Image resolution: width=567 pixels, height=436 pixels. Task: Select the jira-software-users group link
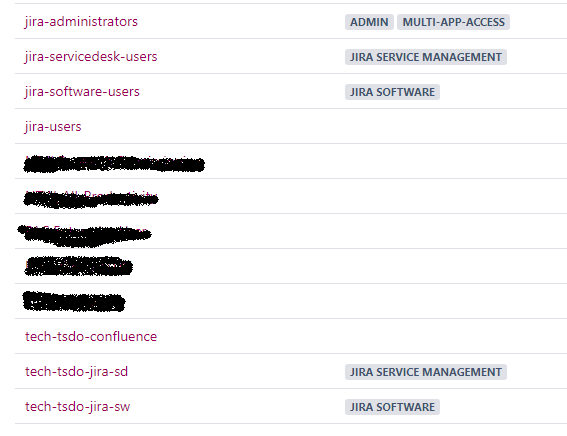pyautogui.click(x=82, y=92)
